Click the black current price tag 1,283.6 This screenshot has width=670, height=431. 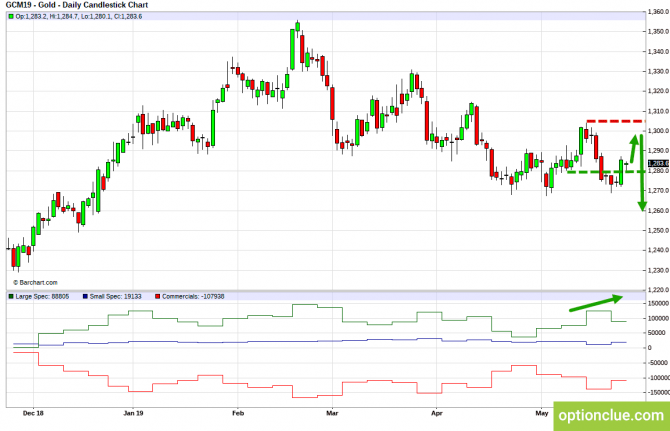(658, 164)
